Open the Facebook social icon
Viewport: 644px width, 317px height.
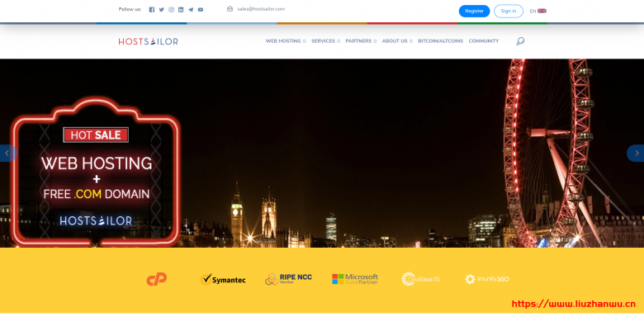(152, 9)
